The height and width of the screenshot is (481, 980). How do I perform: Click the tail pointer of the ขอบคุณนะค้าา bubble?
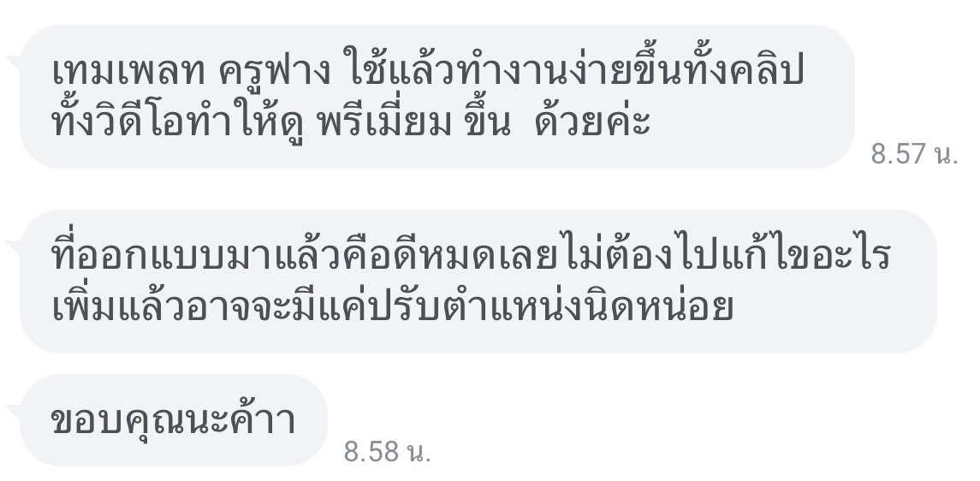point(13,413)
